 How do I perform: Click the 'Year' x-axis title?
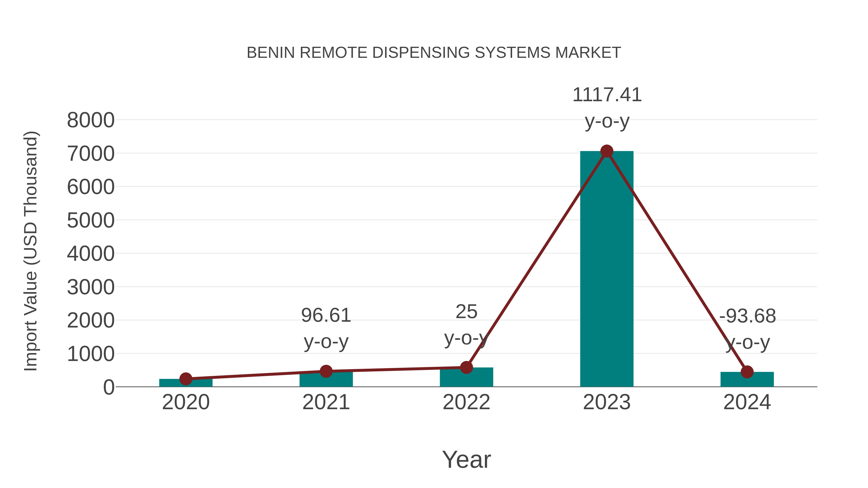tap(466, 459)
